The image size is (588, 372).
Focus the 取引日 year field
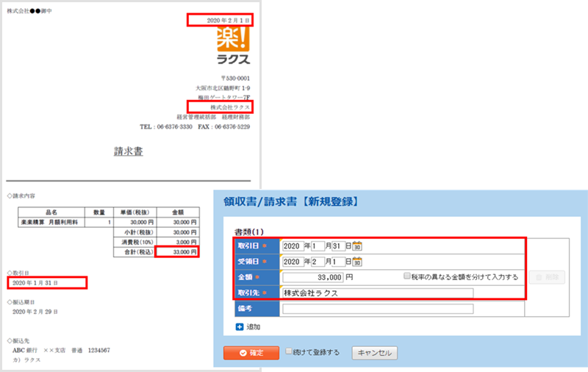click(x=293, y=246)
